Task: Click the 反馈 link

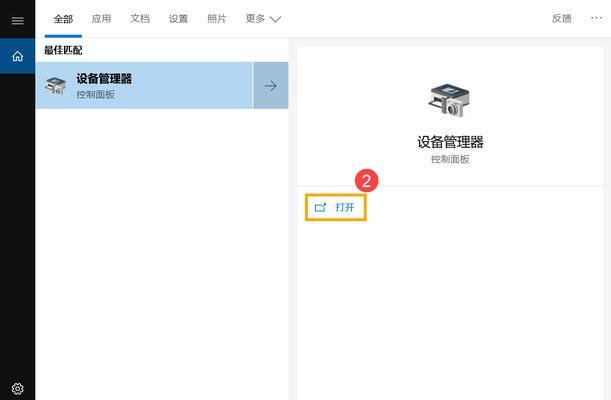Action: click(x=562, y=19)
